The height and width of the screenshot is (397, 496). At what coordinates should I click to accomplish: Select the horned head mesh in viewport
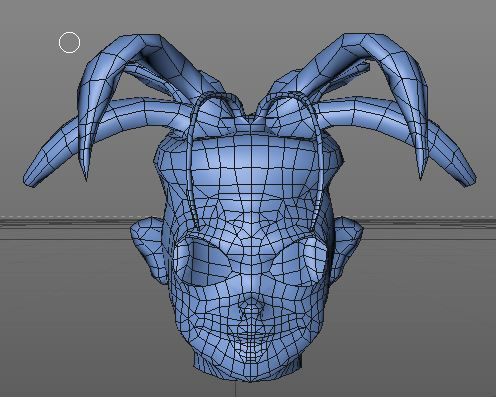click(249, 207)
